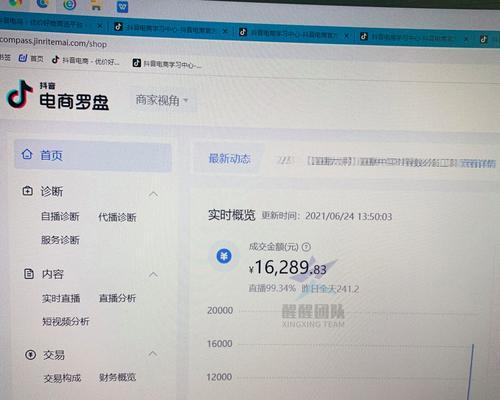Click the blue yen icon by 成交金额

pos(224,256)
